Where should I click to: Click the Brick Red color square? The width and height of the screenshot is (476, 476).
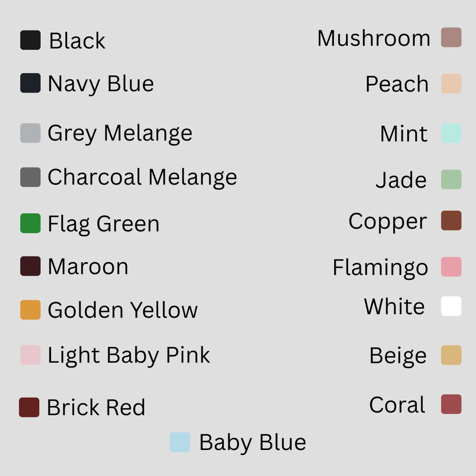coord(29,407)
